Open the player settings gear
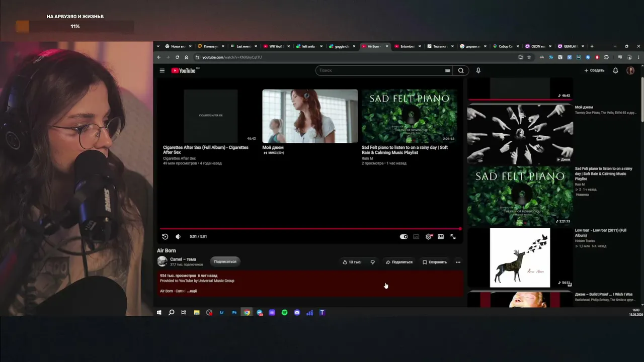 [x=429, y=237]
